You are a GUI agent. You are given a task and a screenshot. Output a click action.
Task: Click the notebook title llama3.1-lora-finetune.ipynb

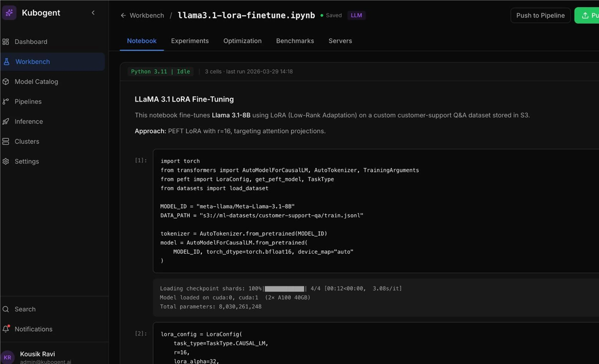(246, 15)
